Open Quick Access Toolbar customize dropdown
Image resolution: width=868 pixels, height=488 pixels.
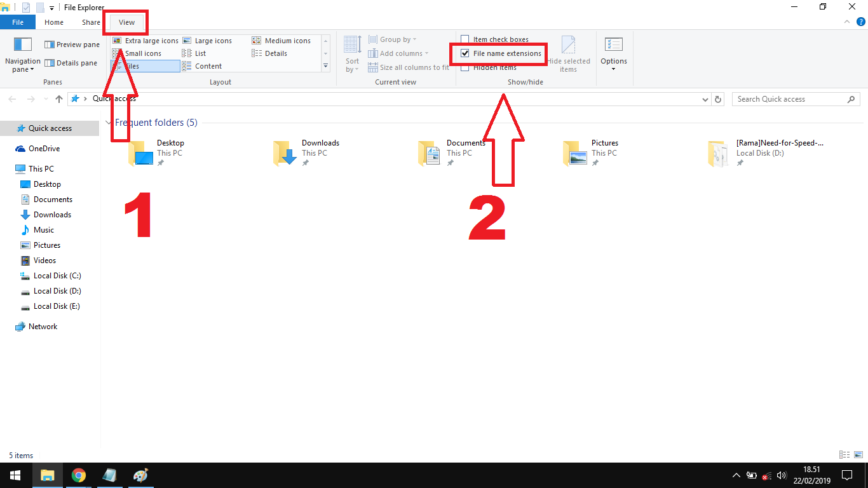coord(51,8)
